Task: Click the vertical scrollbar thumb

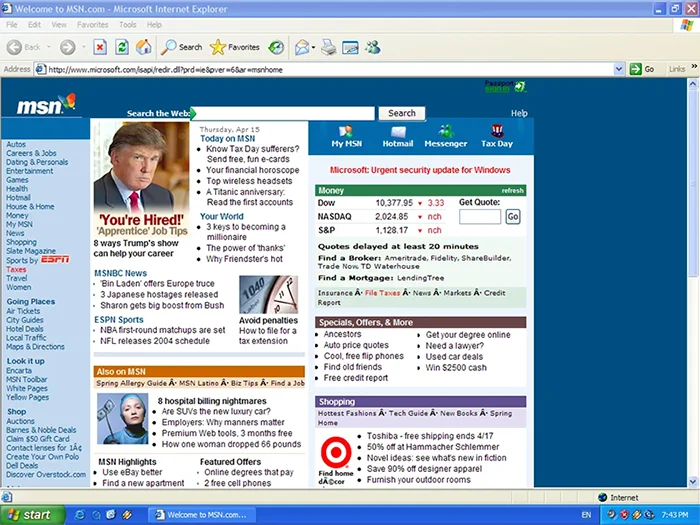Action: (692, 183)
